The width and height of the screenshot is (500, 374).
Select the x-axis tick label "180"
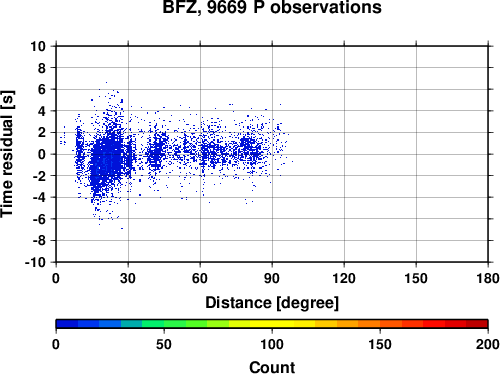pos(488,278)
